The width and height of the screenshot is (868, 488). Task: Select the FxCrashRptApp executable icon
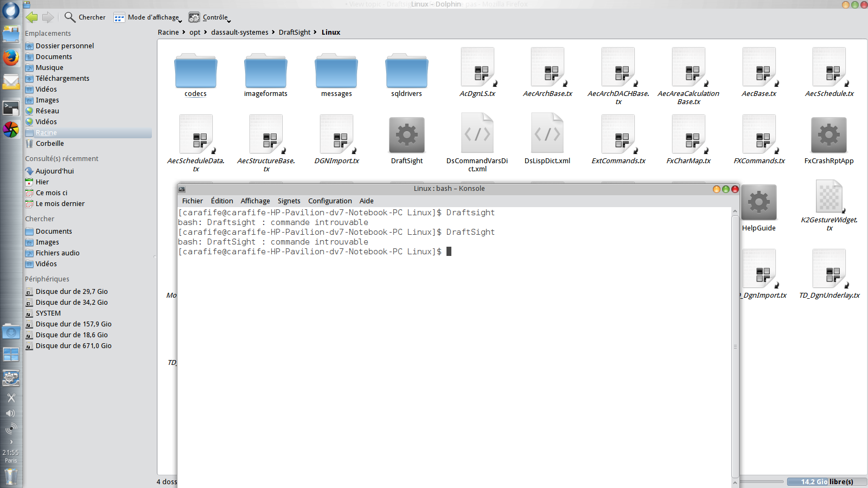click(829, 135)
